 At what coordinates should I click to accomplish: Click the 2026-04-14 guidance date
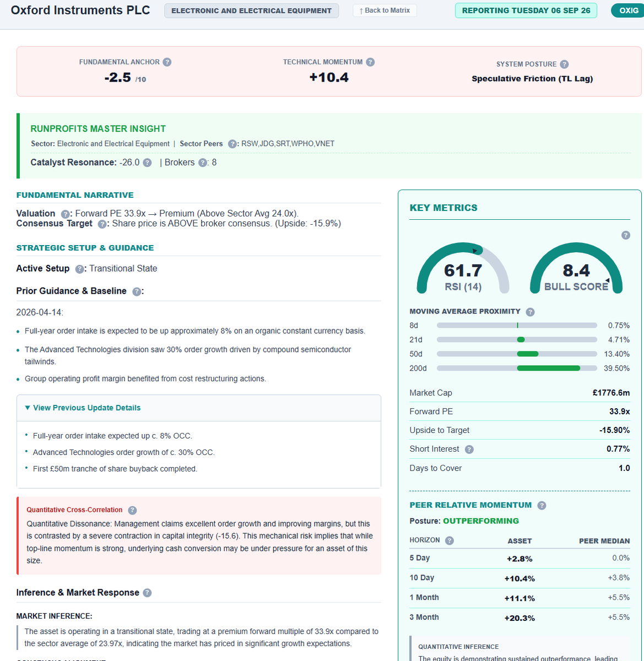(x=40, y=313)
